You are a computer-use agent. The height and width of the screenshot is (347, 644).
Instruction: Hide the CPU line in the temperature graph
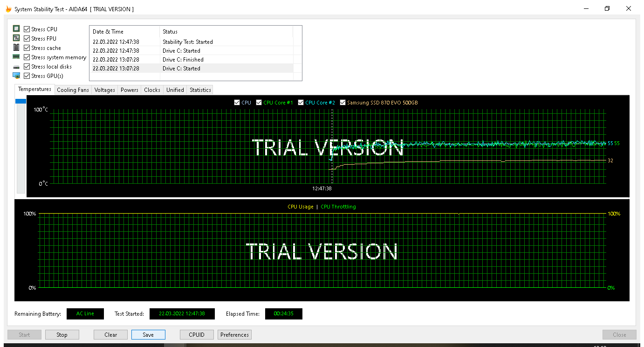pyautogui.click(x=237, y=103)
